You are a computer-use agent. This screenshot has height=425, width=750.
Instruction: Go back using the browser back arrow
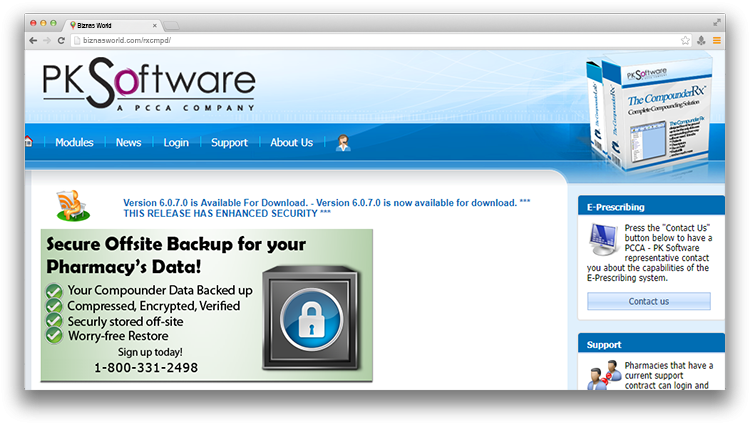tap(33, 40)
